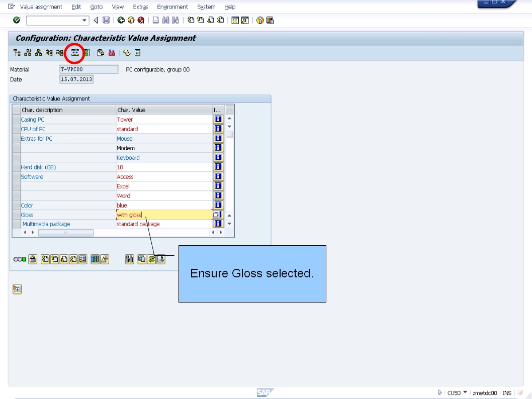
Task: Click the calculator icon in application toolbar
Action: pyautogui.click(x=137, y=53)
